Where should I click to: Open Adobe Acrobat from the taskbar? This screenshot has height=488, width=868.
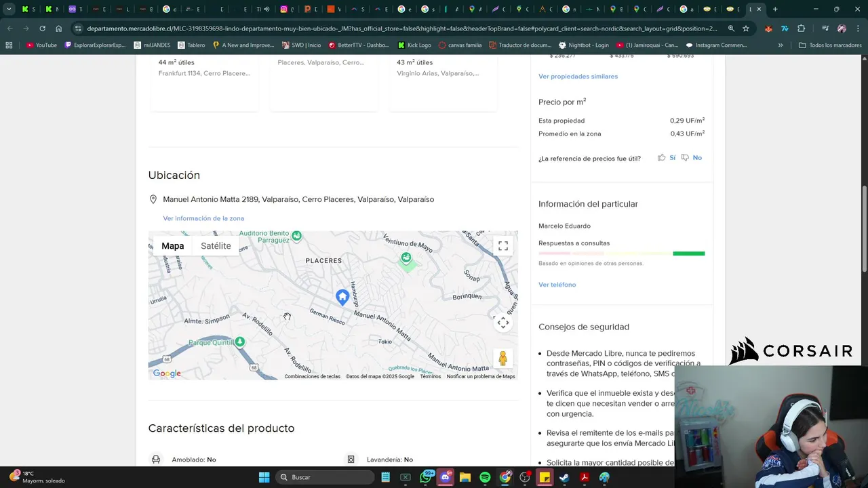(x=584, y=477)
